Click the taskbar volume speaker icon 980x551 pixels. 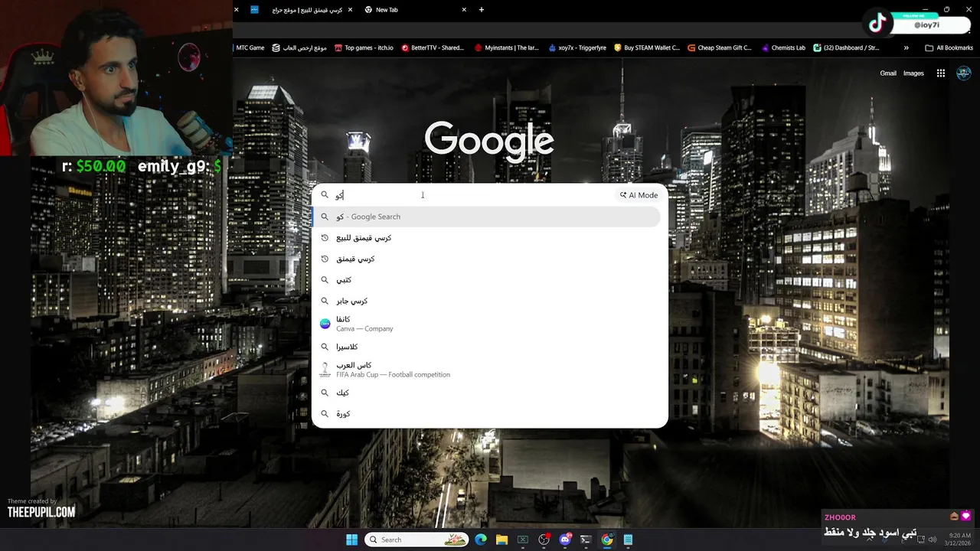coord(932,540)
